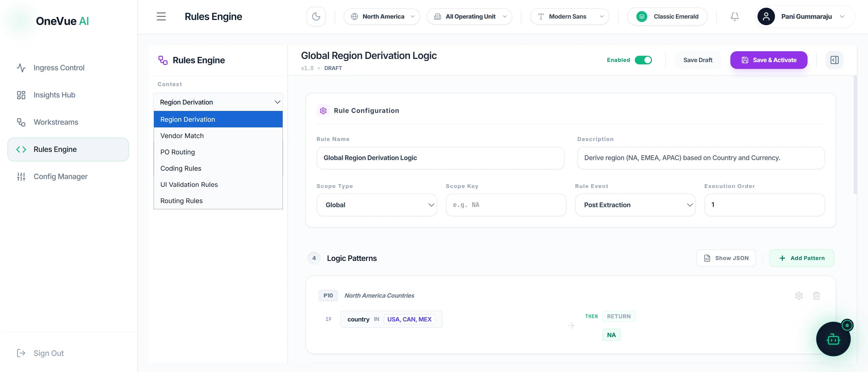868x372 pixels.
Task: Click the Config Manager sliders icon
Action: 21,176
